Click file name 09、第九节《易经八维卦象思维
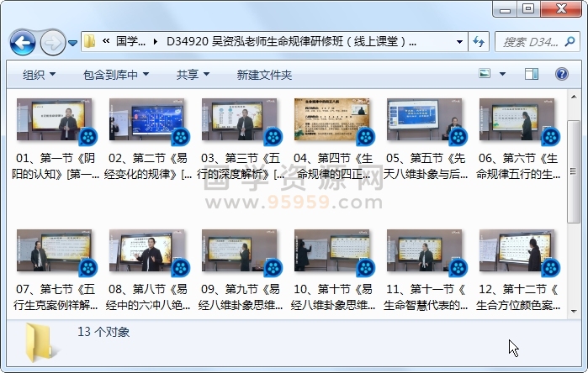 click(x=241, y=297)
